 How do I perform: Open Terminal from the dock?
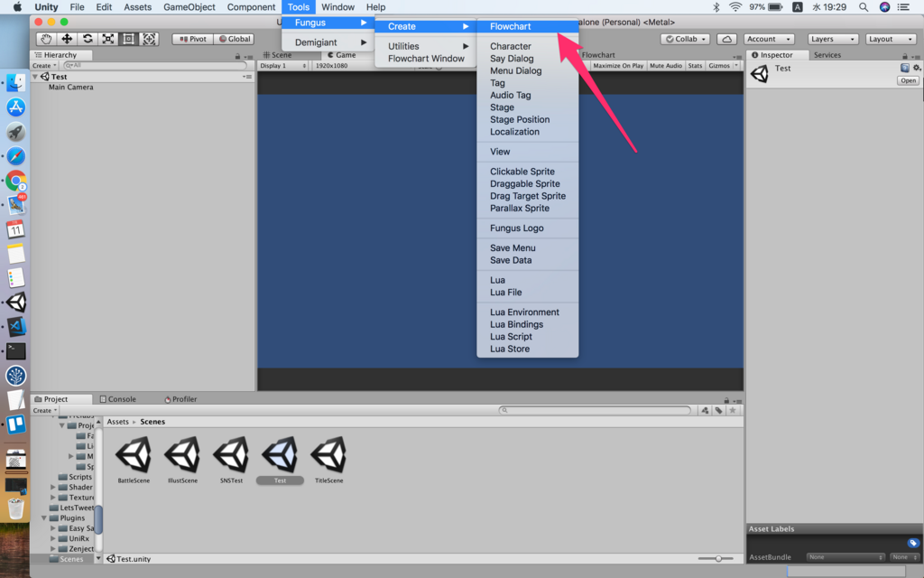16,351
